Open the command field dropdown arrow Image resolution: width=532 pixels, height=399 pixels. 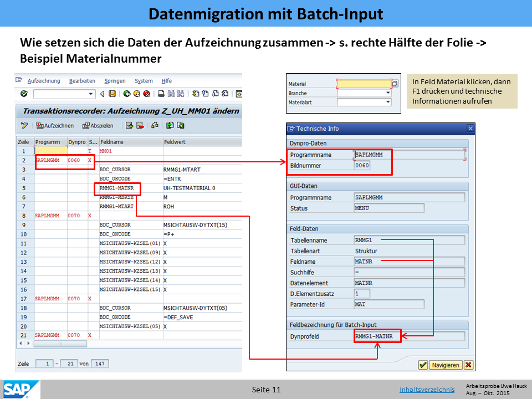point(91,94)
